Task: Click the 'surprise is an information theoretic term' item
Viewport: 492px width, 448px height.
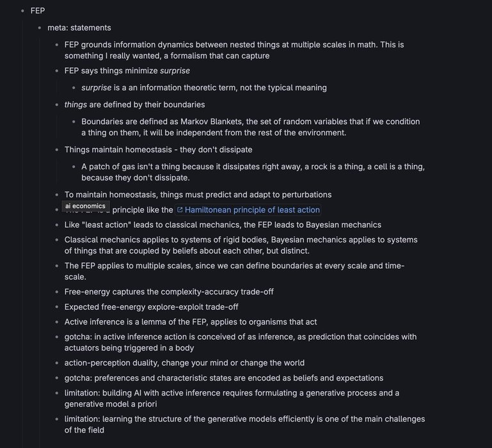Action: (x=204, y=88)
